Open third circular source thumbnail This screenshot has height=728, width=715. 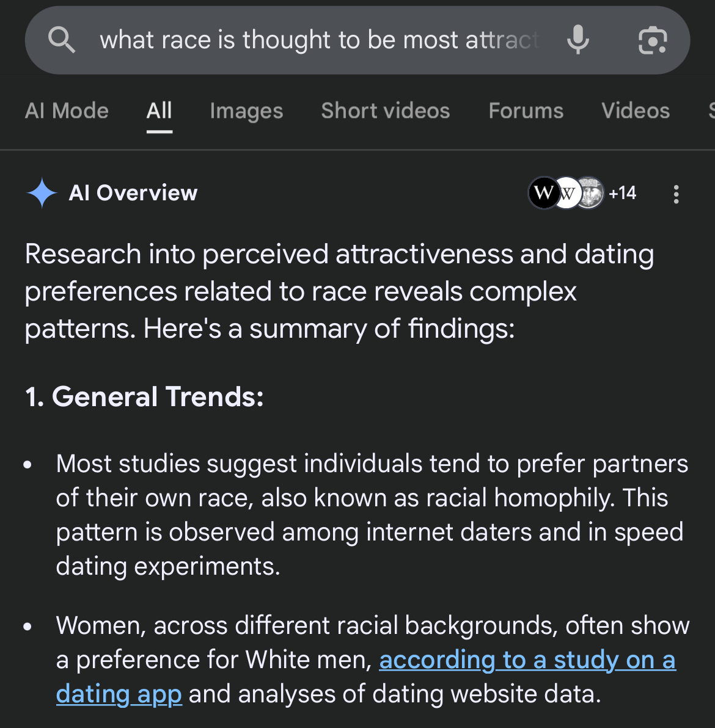pyautogui.click(x=590, y=192)
